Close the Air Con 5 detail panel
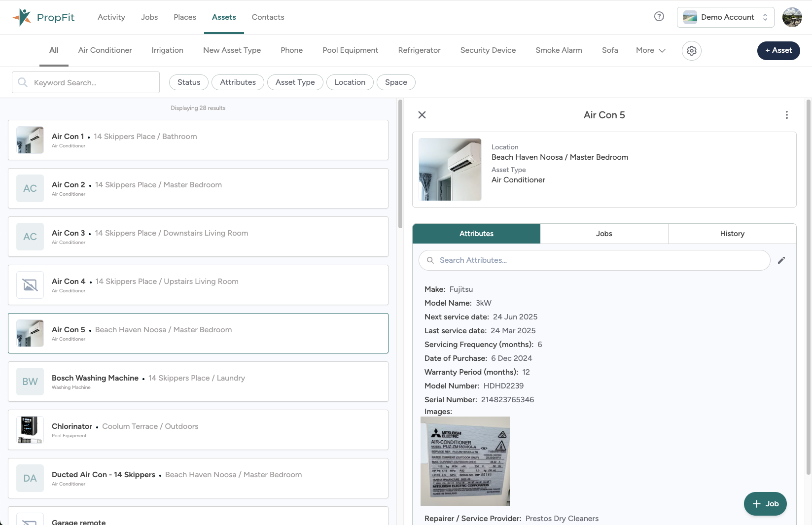The width and height of the screenshot is (812, 525). click(x=422, y=114)
